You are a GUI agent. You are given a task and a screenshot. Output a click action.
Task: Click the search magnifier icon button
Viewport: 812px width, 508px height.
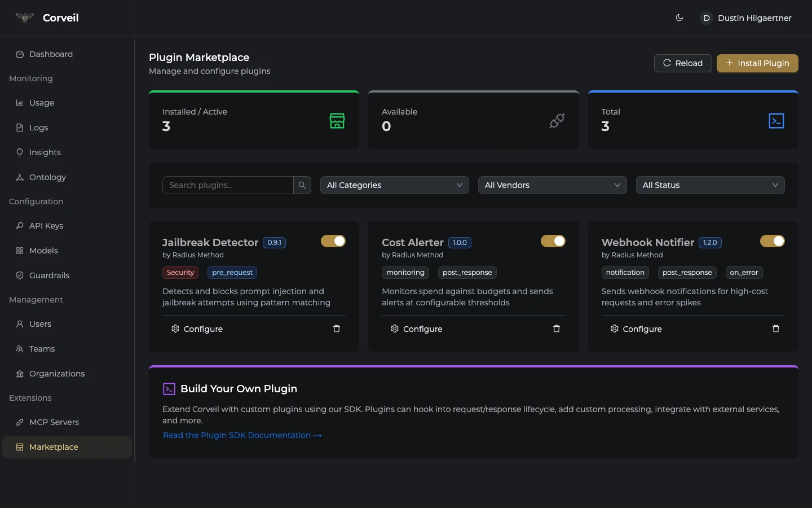[302, 185]
